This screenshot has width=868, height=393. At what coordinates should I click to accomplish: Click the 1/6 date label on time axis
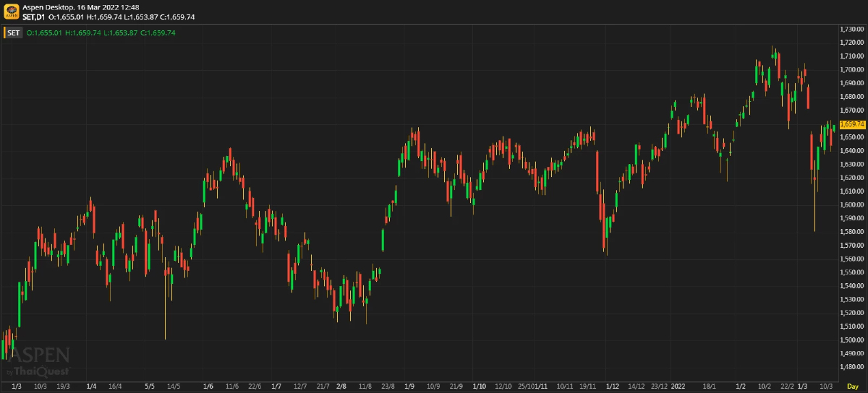[x=208, y=386]
